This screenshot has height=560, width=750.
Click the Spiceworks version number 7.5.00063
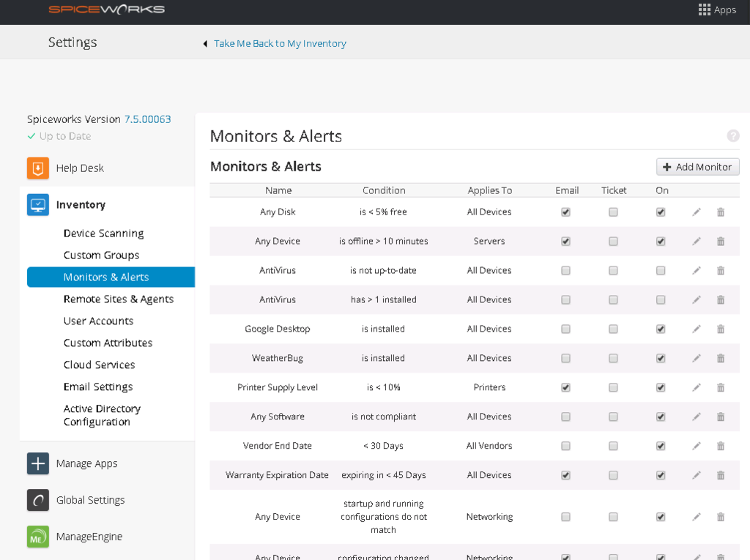click(149, 119)
